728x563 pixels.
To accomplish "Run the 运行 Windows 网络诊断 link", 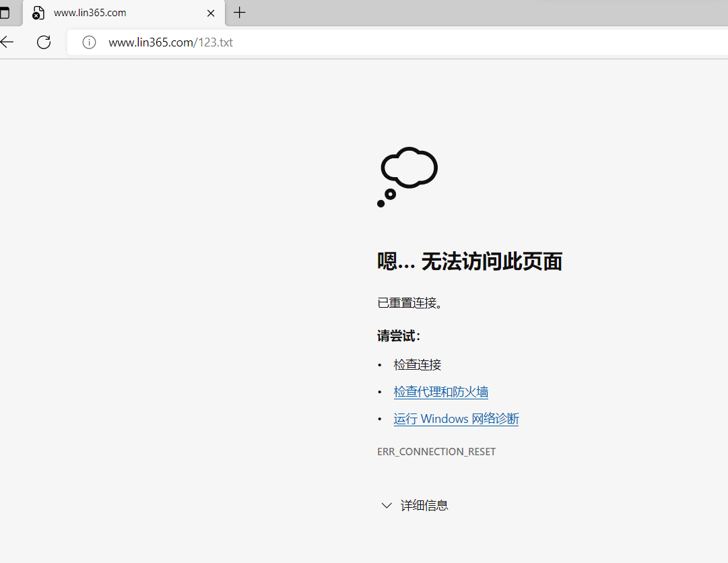I will tap(456, 419).
